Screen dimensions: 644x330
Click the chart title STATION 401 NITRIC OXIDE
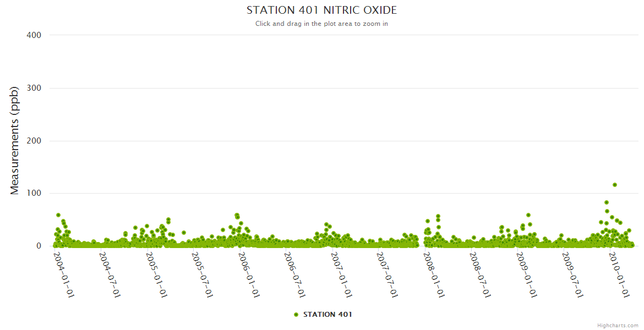[x=321, y=10]
